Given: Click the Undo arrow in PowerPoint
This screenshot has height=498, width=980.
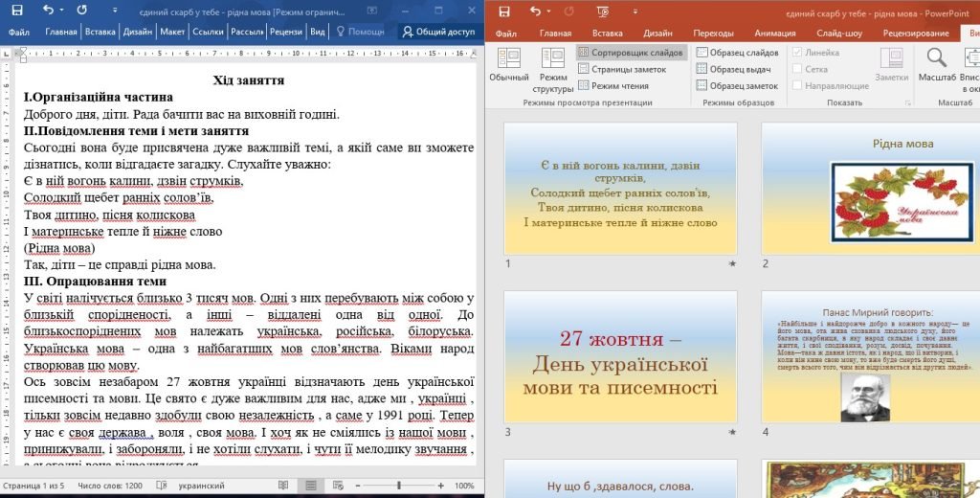Looking at the screenshot, I should click(x=536, y=11).
